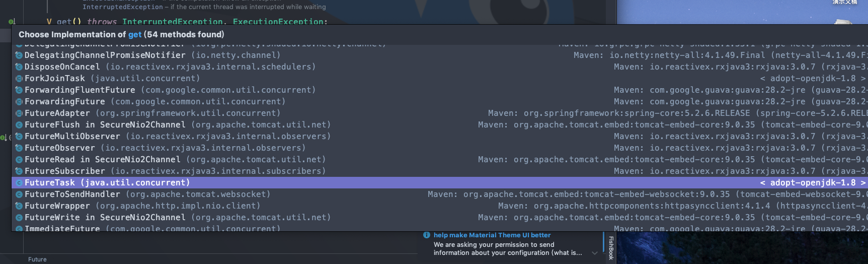Choose highlighted FutureTask (java.util.concurrent) row
The image size is (868, 264).
point(440,183)
